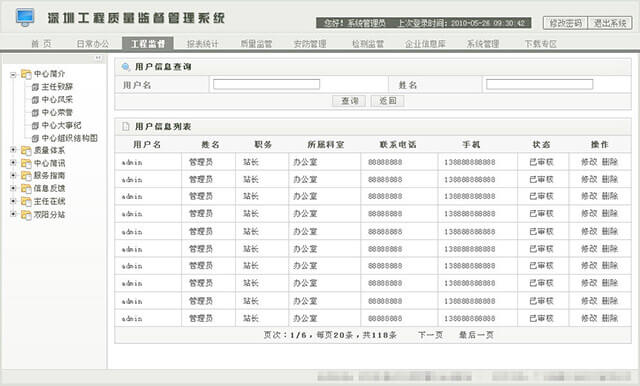Collapse the 中心简介 tree node
Screen dimensions: 640x386
click(13, 75)
